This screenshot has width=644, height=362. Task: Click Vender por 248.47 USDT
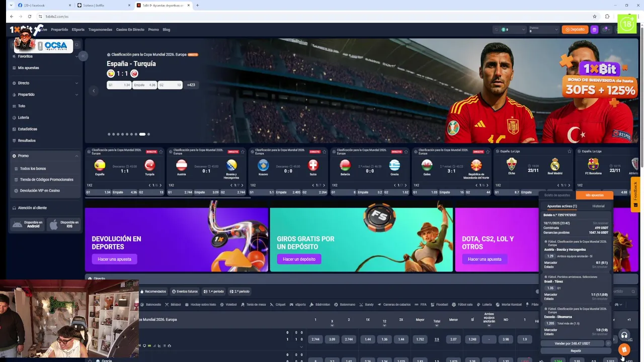[x=573, y=343]
